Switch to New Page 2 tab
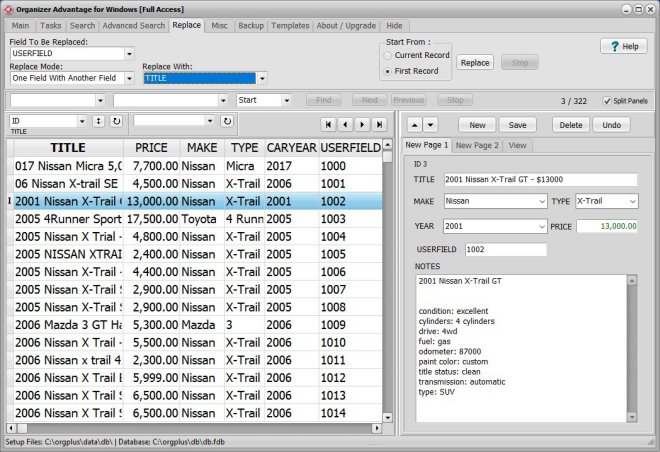This screenshot has height=452, width=660. click(x=477, y=146)
